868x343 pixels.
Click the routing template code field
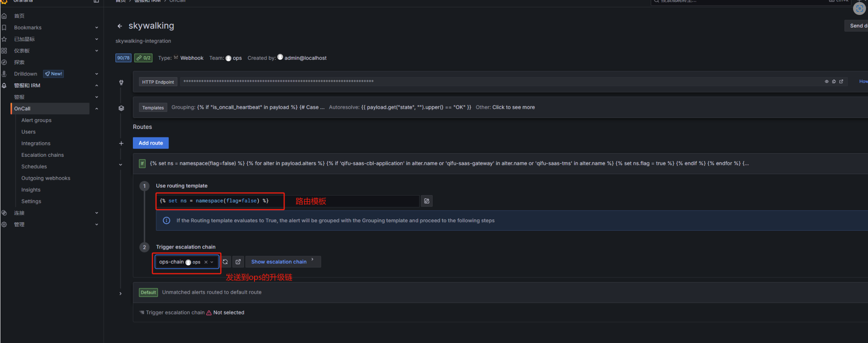click(x=287, y=201)
